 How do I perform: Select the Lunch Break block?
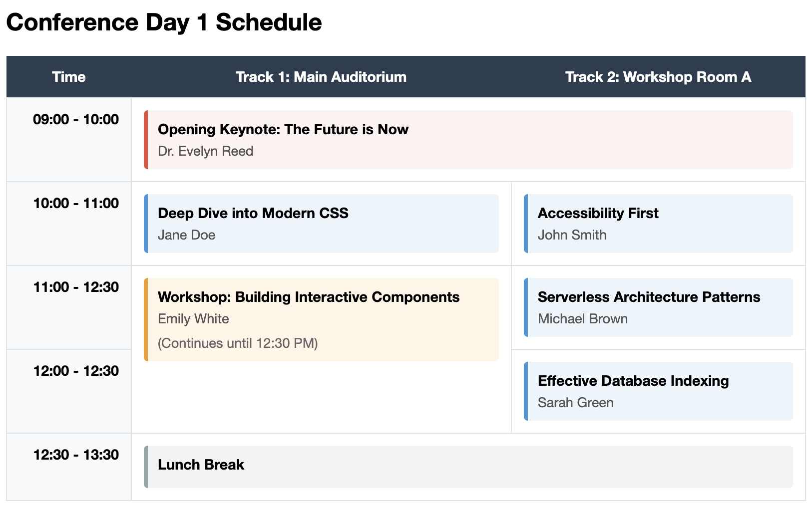(468, 467)
